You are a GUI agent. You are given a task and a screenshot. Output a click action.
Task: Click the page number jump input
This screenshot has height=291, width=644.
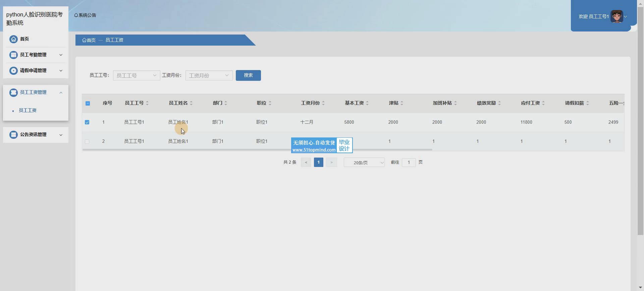409,163
